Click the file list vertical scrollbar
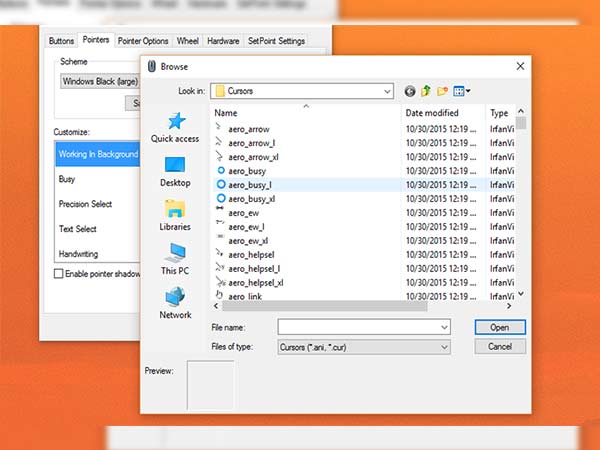Screen dimensions: 600x450 click(521, 200)
